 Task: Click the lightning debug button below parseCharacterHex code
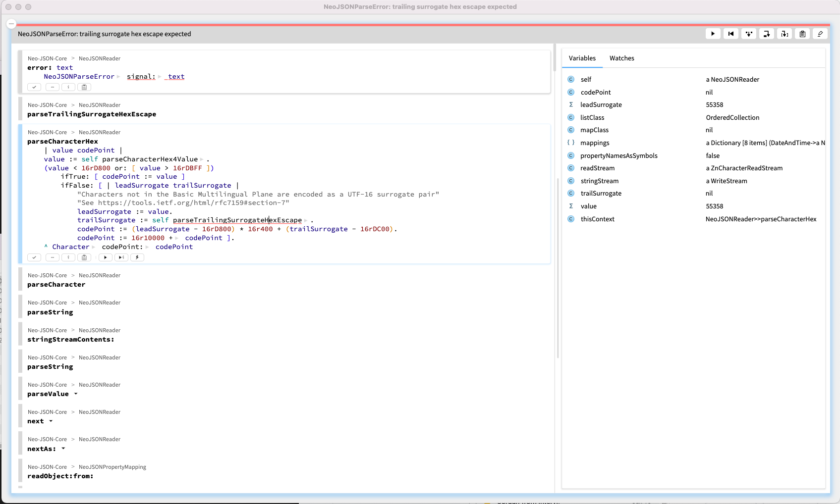tap(137, 257)
